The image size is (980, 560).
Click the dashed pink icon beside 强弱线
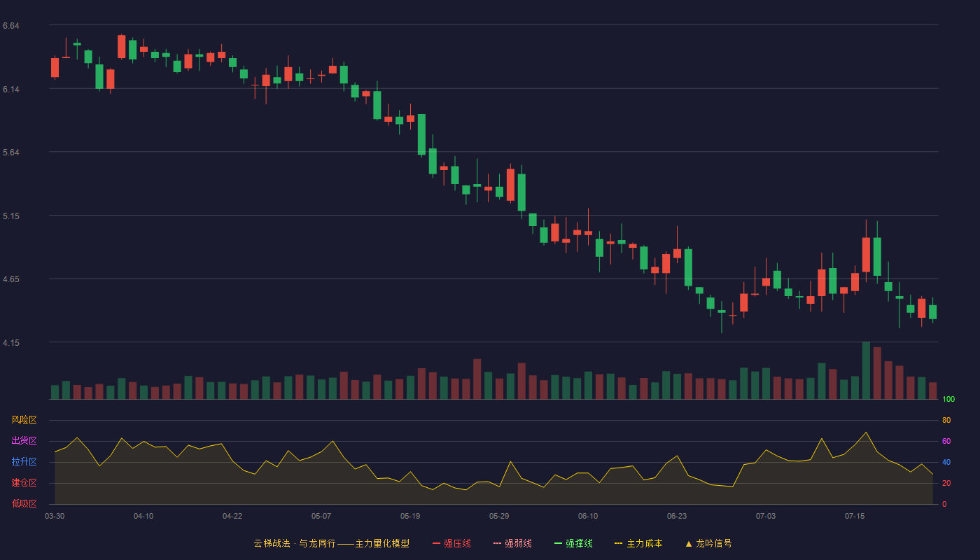(x=497, y=543)
